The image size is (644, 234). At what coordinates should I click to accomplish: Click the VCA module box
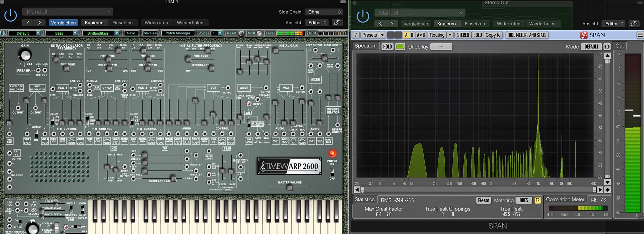286,87
